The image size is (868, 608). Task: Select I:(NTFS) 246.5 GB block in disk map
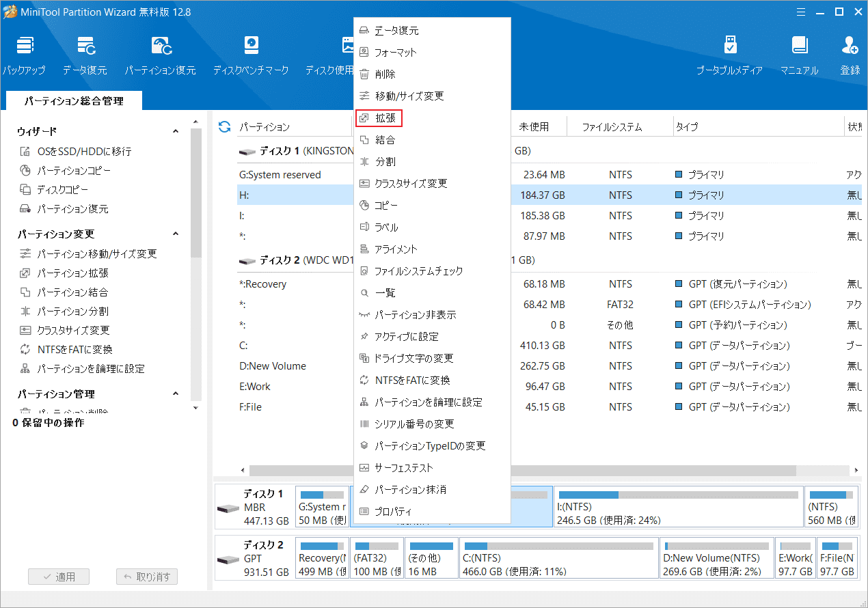click(679, 507)
